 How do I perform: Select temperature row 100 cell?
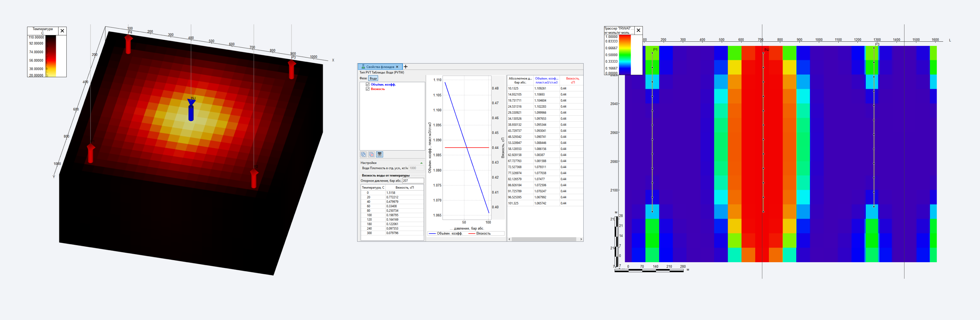coord(373,215)
